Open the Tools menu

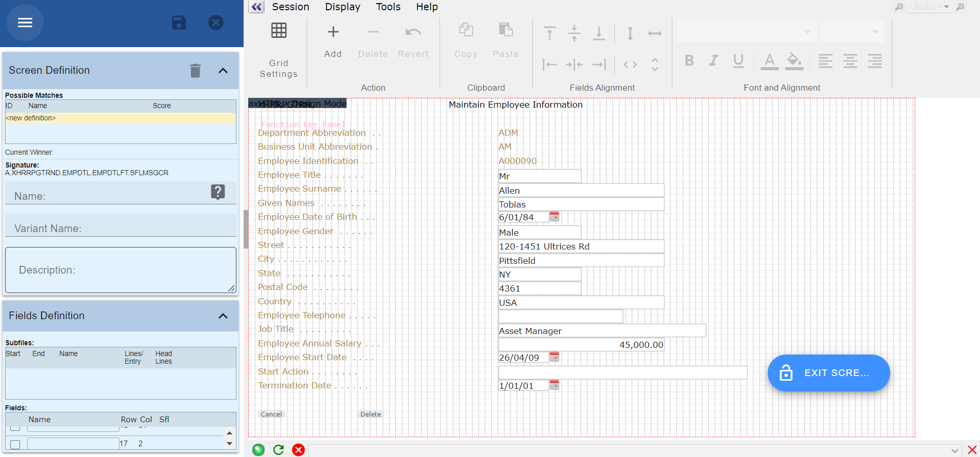(388, 7)
